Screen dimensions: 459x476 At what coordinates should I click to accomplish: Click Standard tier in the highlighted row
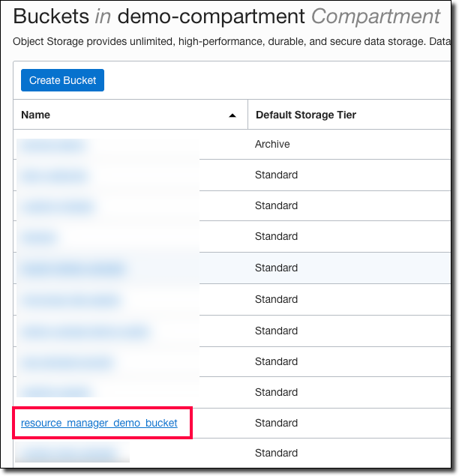pos(276,268)
